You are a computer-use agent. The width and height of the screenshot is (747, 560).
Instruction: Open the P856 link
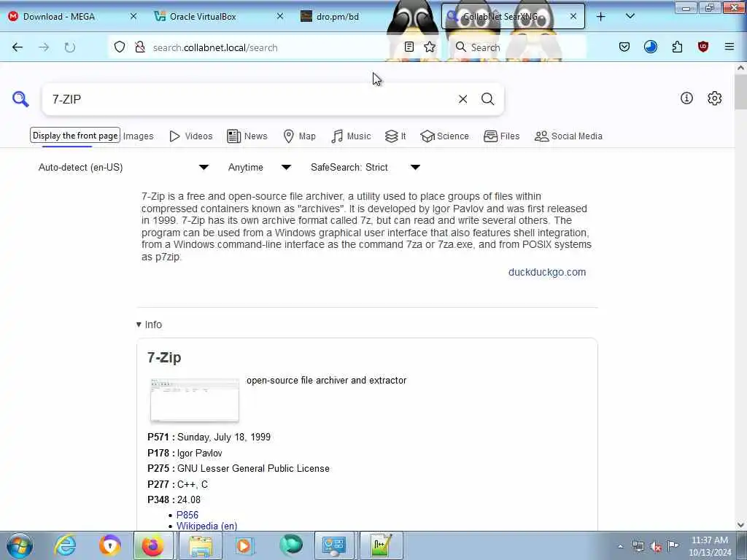coord(187,515)
